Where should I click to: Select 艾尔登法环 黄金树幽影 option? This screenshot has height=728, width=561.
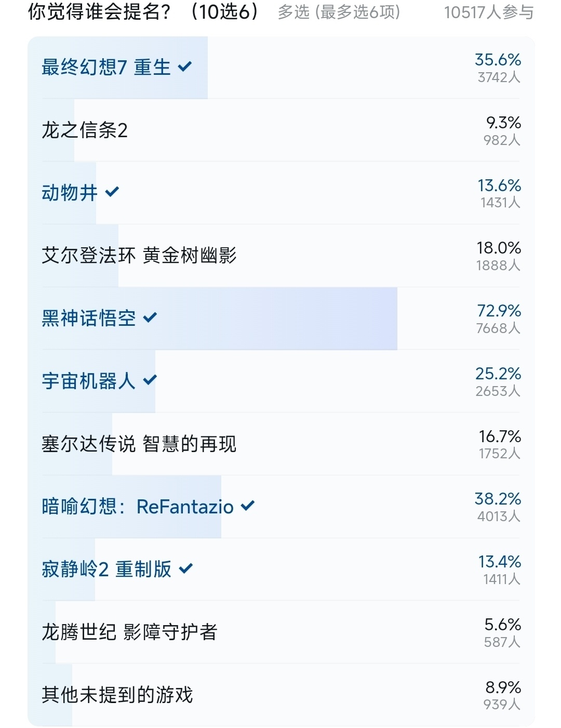(281, 255)
